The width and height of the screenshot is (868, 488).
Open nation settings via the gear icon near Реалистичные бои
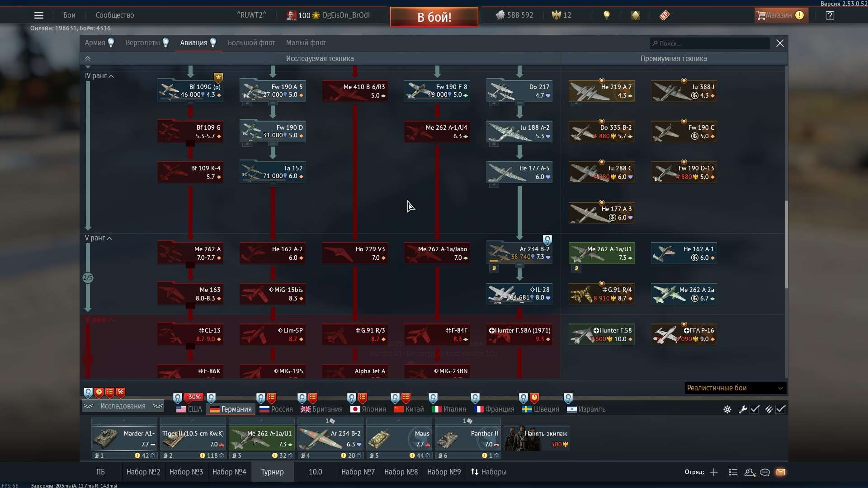726,409
